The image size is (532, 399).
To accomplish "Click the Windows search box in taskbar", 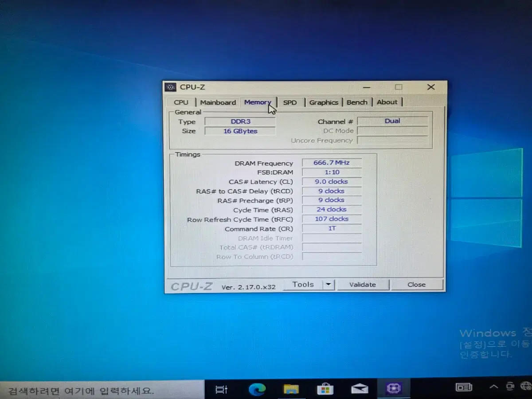I will (102, 391).
